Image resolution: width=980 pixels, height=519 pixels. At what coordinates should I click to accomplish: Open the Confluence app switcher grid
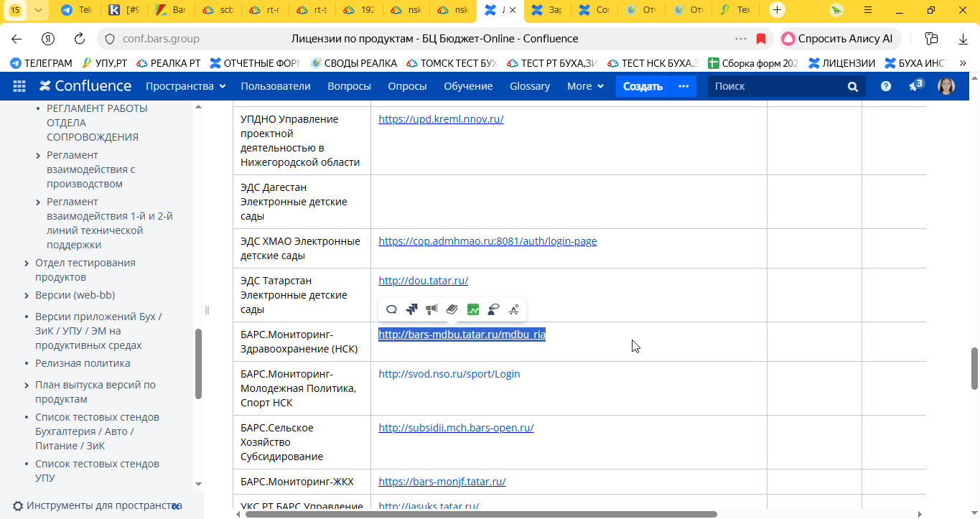(x=19, y=86)
